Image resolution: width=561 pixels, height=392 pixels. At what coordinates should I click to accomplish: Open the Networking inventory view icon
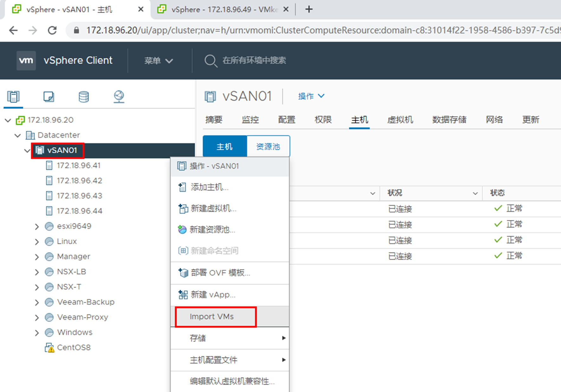point(119,97)
